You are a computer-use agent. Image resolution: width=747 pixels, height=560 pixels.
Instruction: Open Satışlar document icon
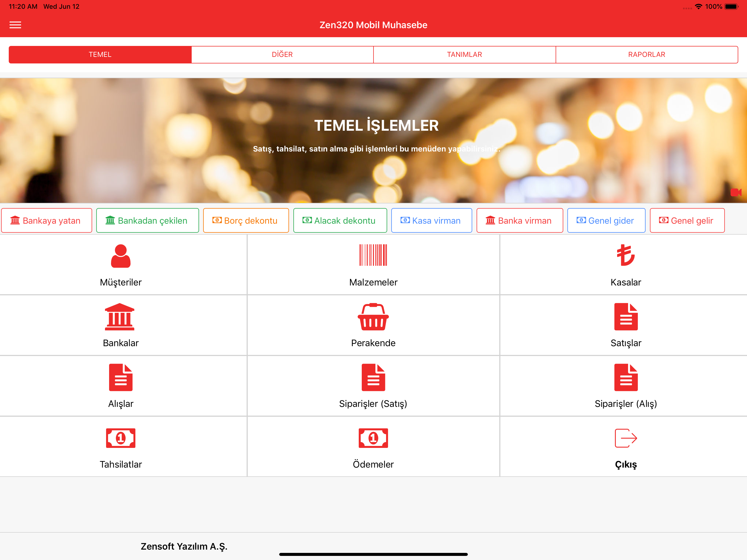click(x=626, y=316)
